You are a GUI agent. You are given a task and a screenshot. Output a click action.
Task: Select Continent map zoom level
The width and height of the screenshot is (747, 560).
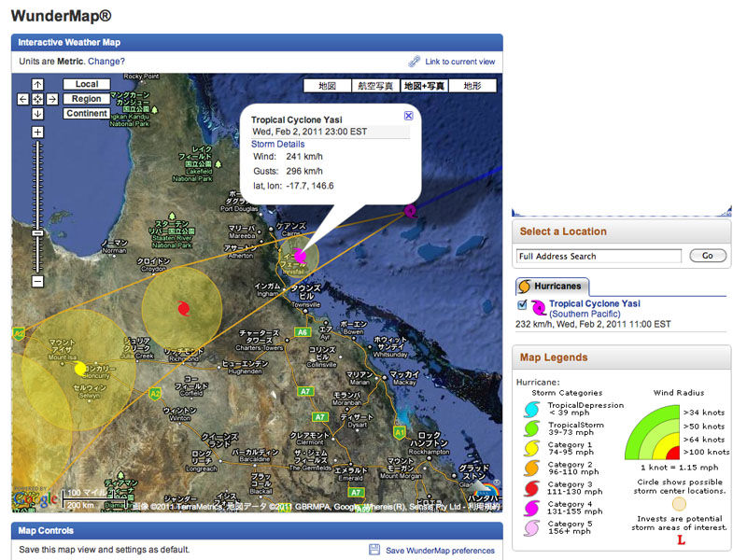(87, 113)
